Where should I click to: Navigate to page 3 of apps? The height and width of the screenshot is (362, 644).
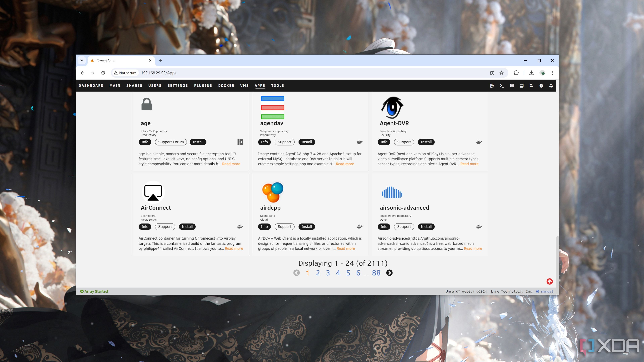click(328, 273)
